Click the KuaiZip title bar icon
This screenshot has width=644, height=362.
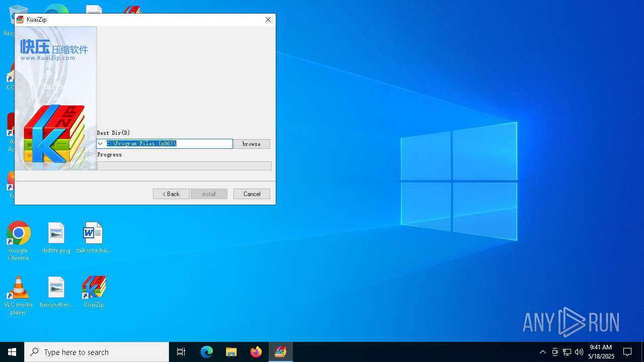click(20, 20)
